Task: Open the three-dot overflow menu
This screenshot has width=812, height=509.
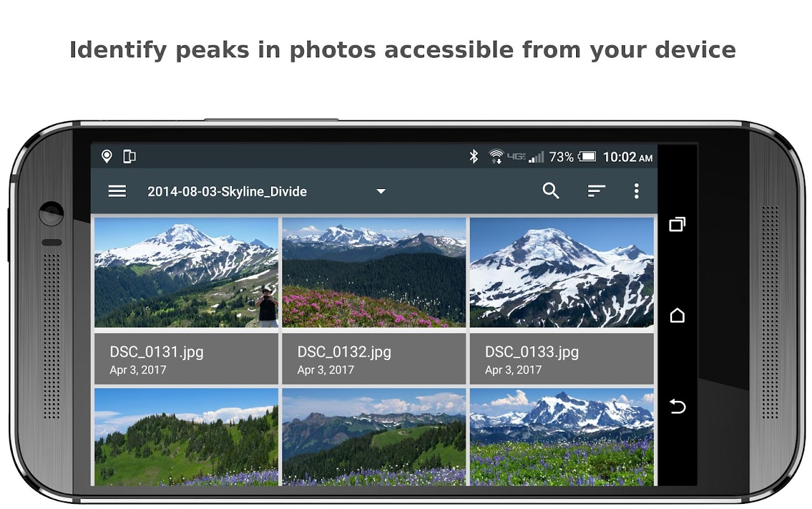Action: (636, 191)
